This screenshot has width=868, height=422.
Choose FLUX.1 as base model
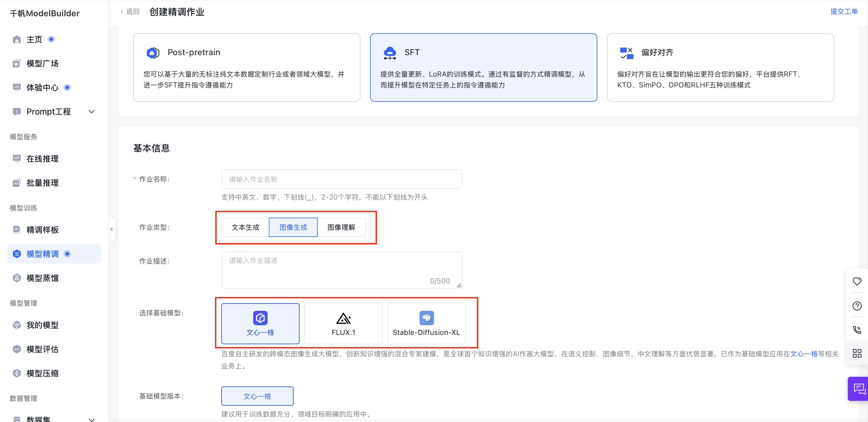pyautogui.click(x=343, y=323)
